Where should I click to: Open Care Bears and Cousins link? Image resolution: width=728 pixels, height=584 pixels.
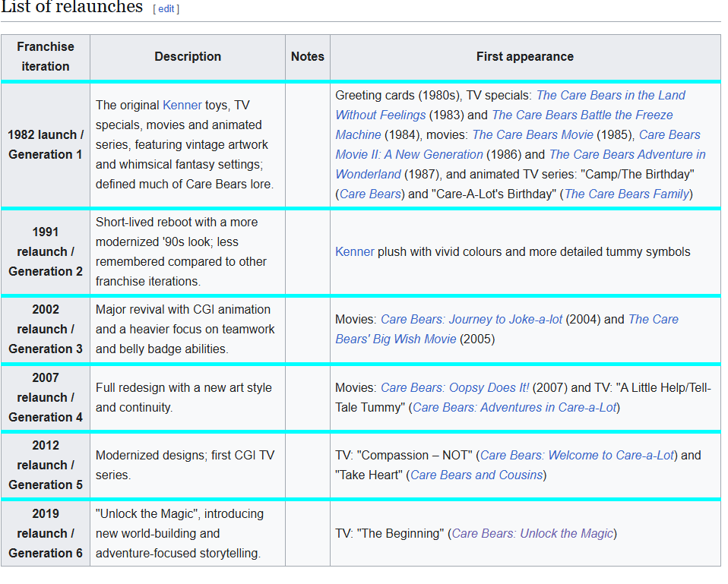coord(476,475)
